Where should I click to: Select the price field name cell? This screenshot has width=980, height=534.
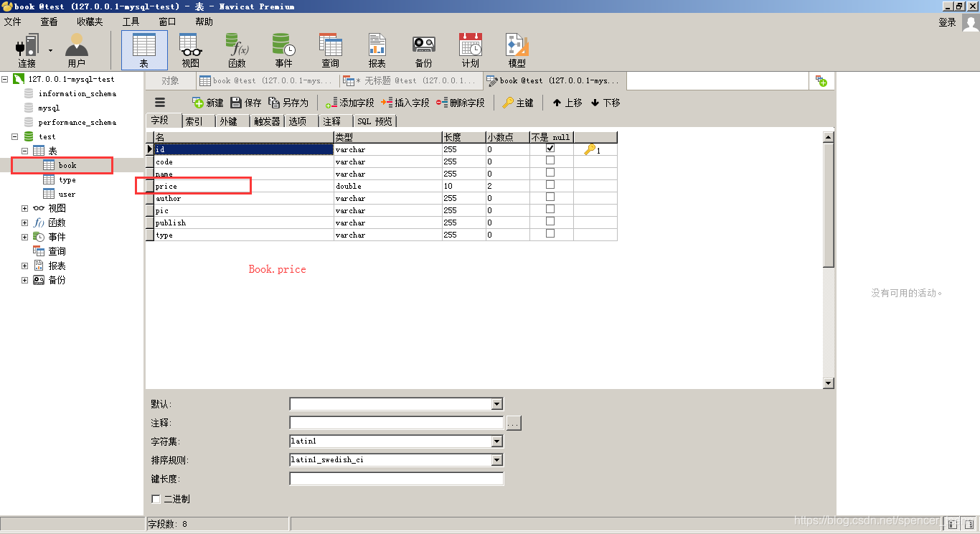[244, 186]
